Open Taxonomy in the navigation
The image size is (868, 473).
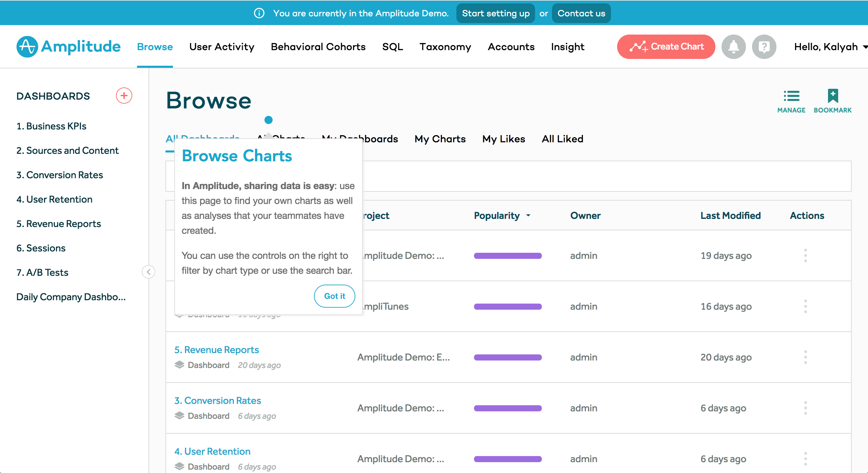click(x=445, y=47)
